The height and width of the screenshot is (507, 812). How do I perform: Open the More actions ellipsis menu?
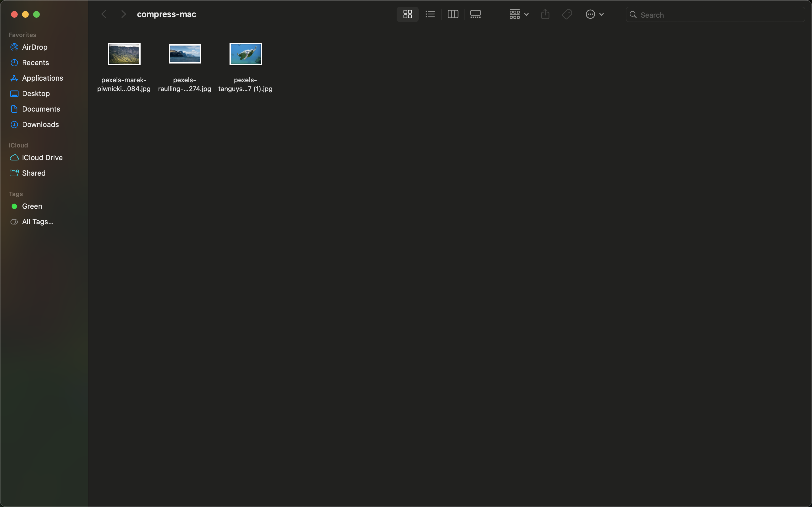pos(594,14)
